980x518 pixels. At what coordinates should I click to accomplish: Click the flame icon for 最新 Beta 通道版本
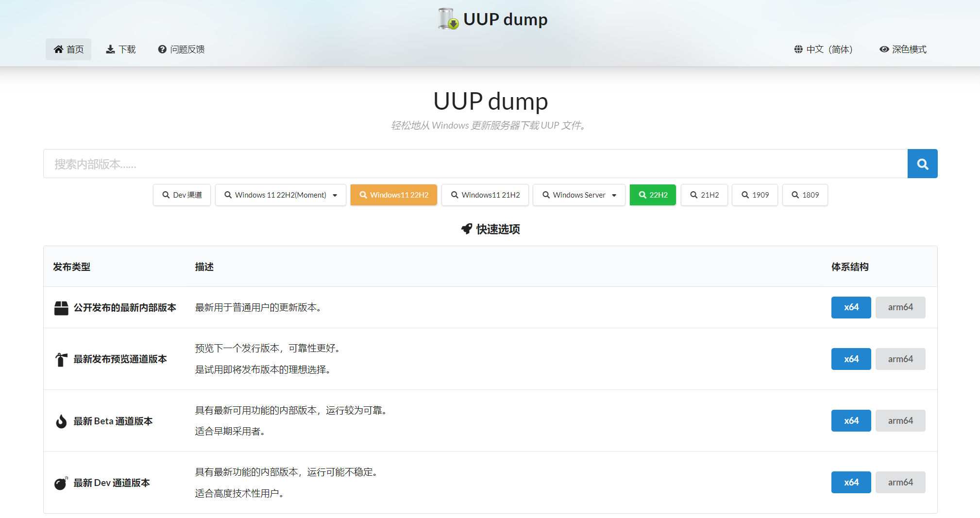click(x=61, y=421)
